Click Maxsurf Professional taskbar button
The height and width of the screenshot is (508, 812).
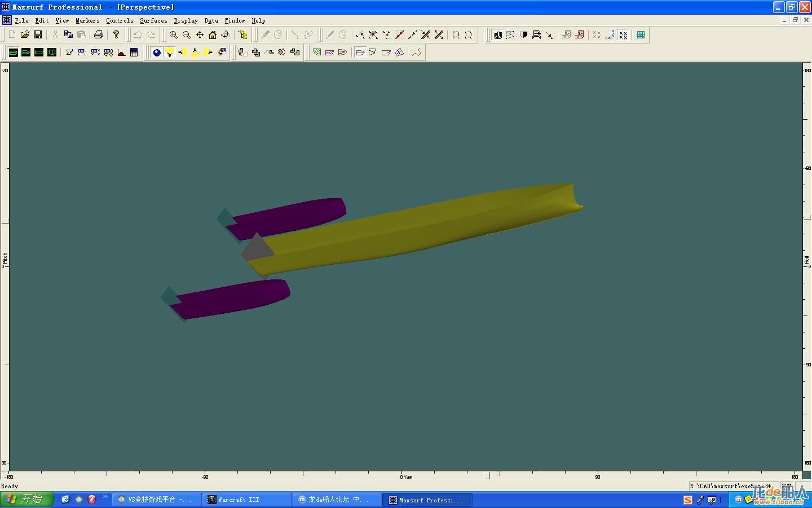coord(427,500)
